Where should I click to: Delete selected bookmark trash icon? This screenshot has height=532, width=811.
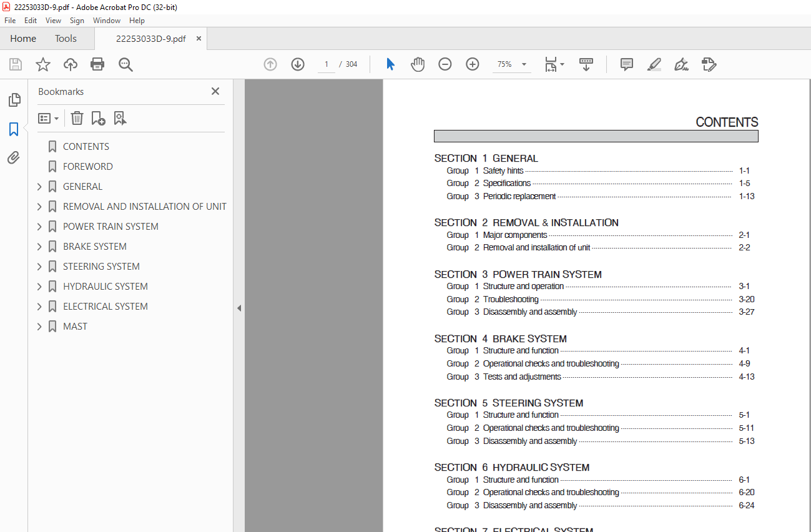tap(77, 118)
